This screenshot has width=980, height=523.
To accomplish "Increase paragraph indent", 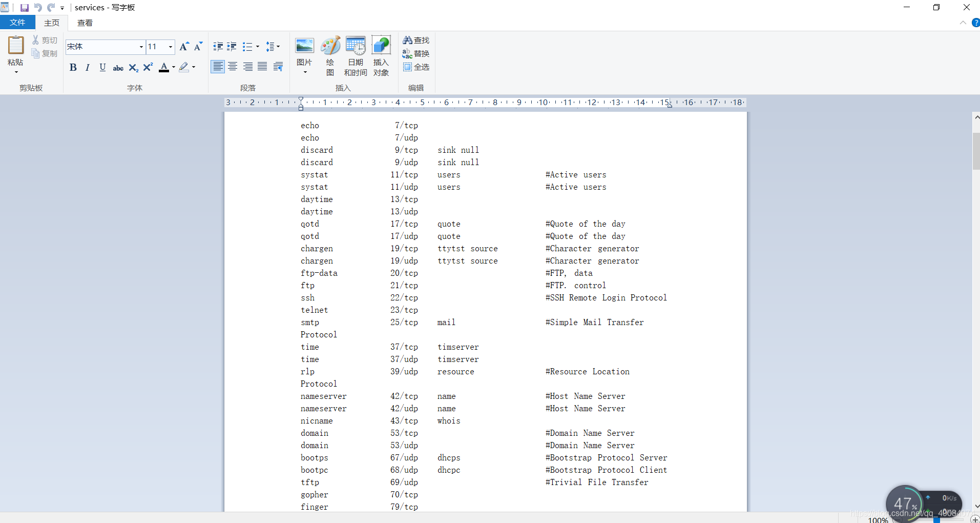I will 232,47.
